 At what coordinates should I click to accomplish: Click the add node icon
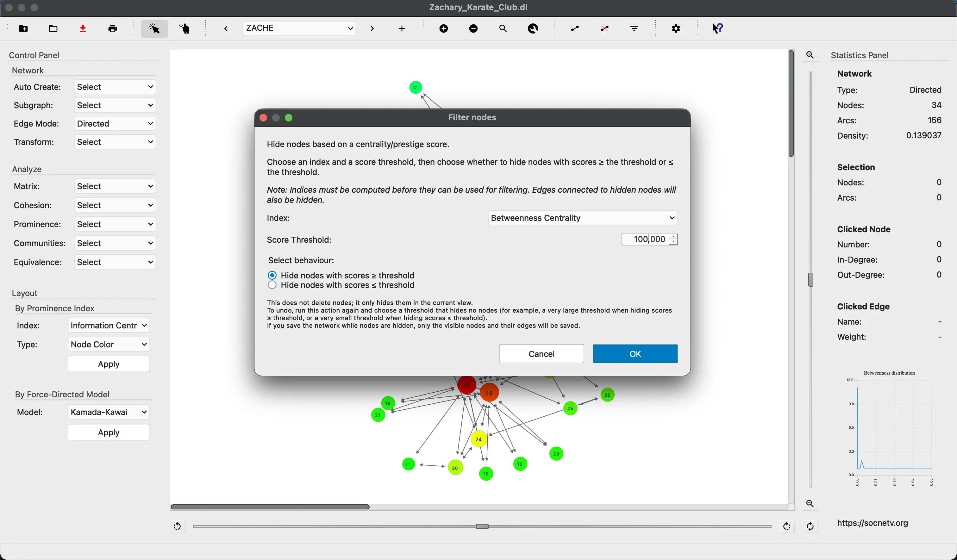pyautogui.click(x=443, y=28)
